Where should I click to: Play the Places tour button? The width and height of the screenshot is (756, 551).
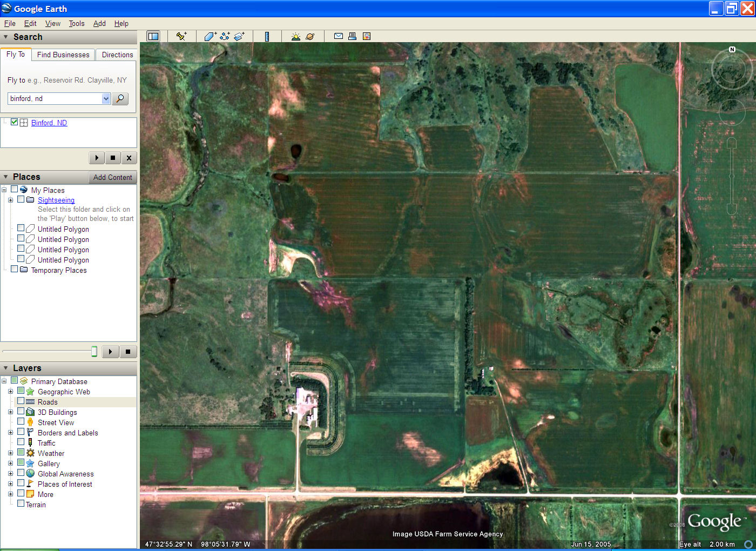tap(110, 352)
